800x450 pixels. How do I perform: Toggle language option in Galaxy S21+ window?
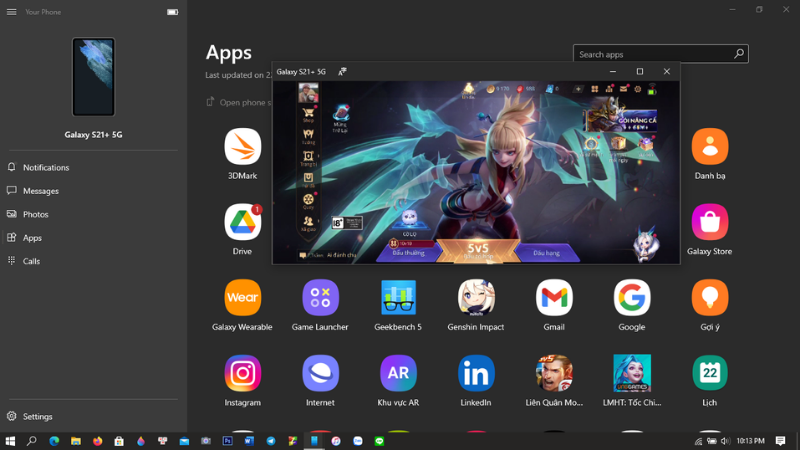[x=342, y=71]
